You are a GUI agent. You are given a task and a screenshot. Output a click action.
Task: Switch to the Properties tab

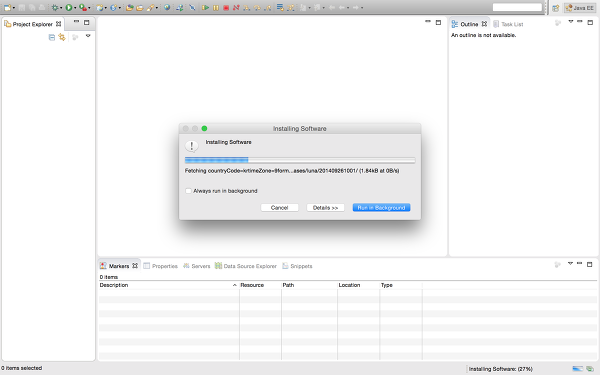point(161,266)
